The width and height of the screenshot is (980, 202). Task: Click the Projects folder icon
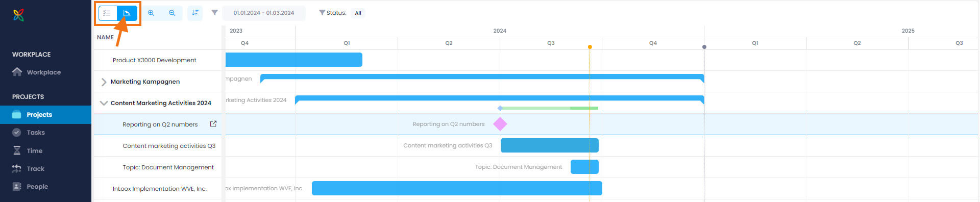(x=17, y=114)
